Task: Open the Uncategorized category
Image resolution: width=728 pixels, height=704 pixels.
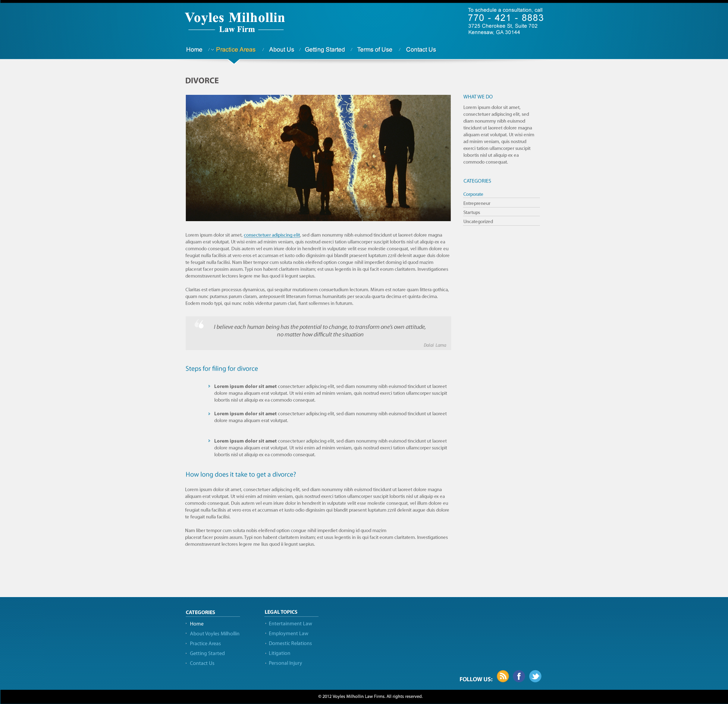Action: point(478,222)
